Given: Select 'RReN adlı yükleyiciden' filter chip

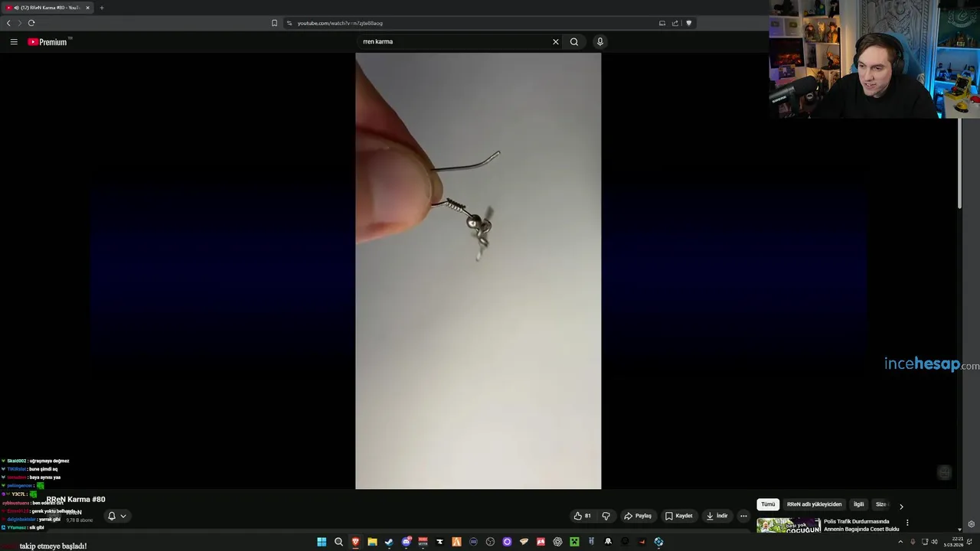Looking at the screenshot, I should [814, 504].
